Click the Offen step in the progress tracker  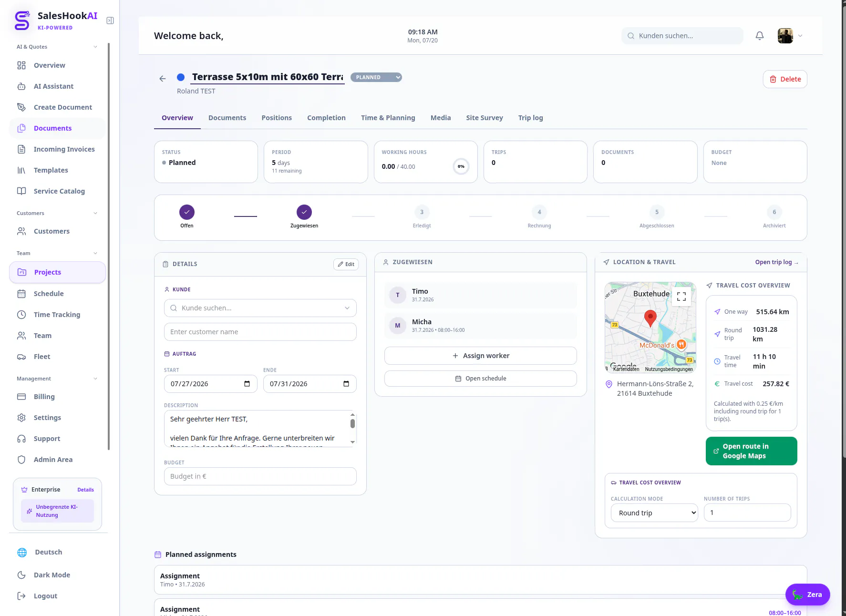pos(187,212)
